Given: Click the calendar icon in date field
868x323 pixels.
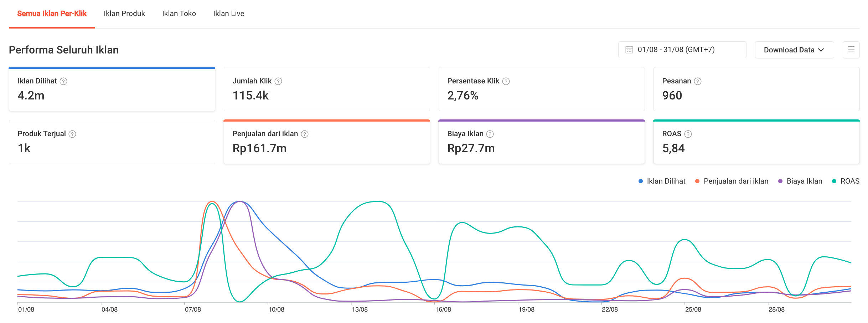Looking at the screenshot, I should click(629, 50).
